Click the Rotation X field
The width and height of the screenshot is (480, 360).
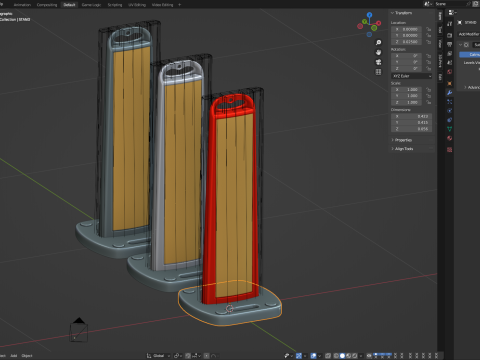(x=407, y=56)
